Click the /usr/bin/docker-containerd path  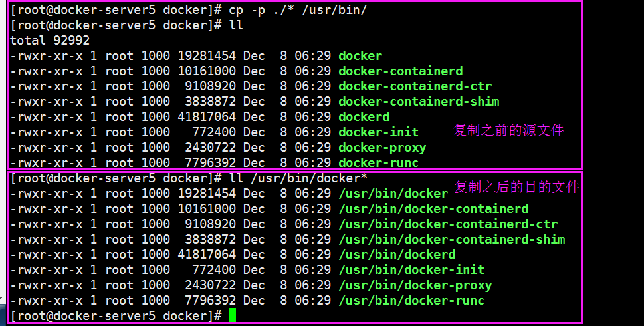[433, 209]
